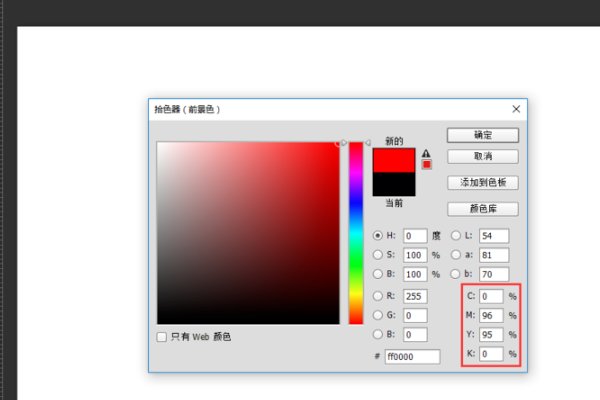Pick a color in the large gradient field

[247, 232]
